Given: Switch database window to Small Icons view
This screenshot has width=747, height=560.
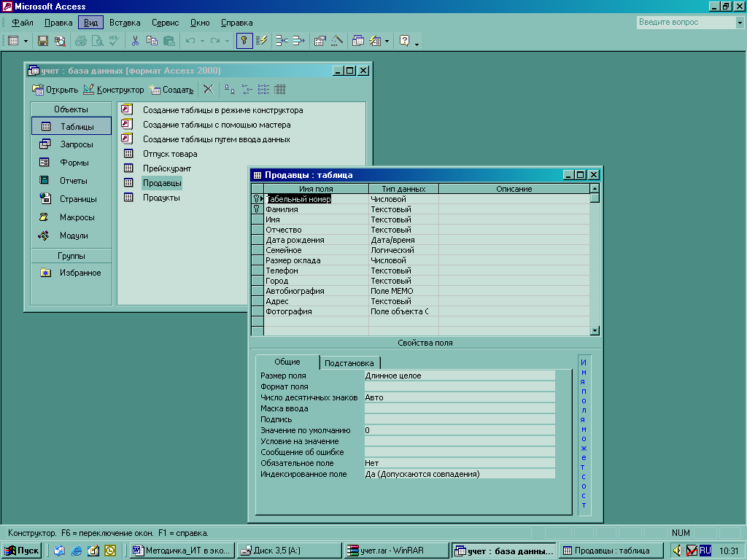Looking at the screenshot, I should pos(247,90).
